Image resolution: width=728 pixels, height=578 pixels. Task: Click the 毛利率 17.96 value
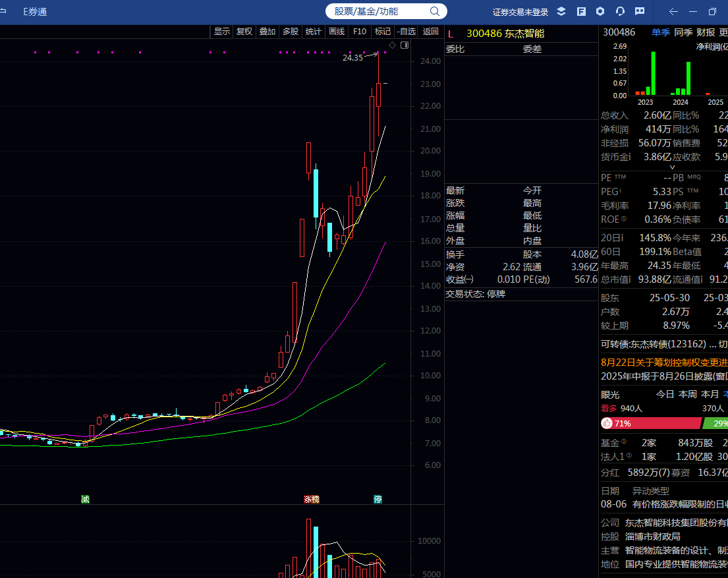tap(659, 206)
